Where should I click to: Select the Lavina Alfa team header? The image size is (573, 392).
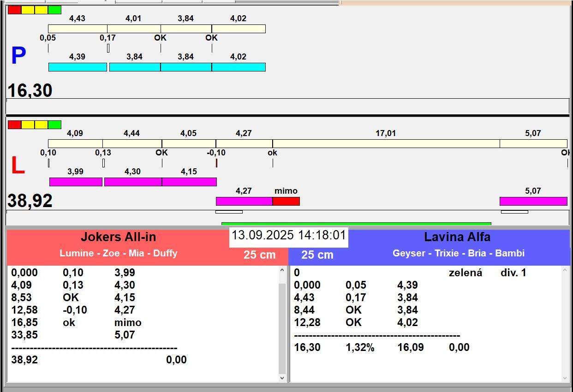(x=457, y=237)
